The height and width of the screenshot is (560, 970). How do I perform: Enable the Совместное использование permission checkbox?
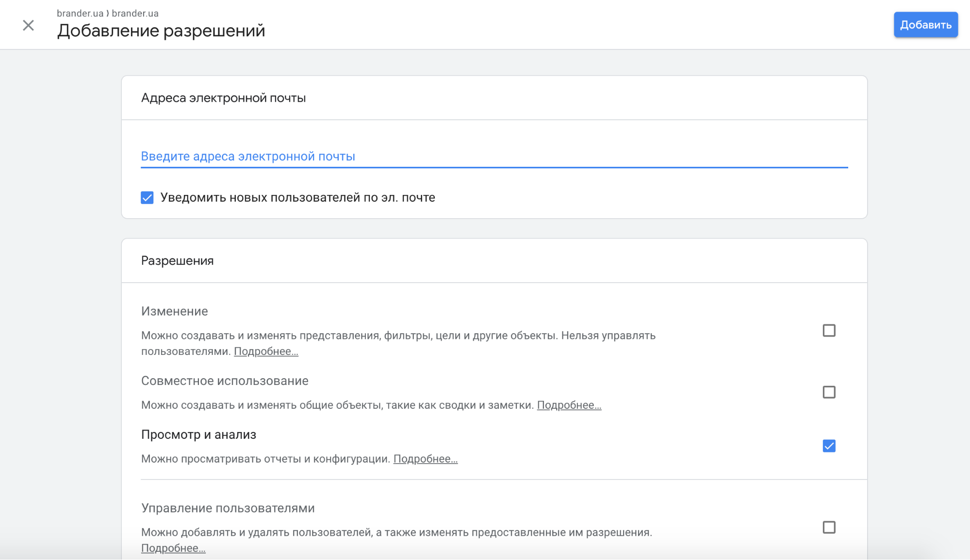coord(829,392)
